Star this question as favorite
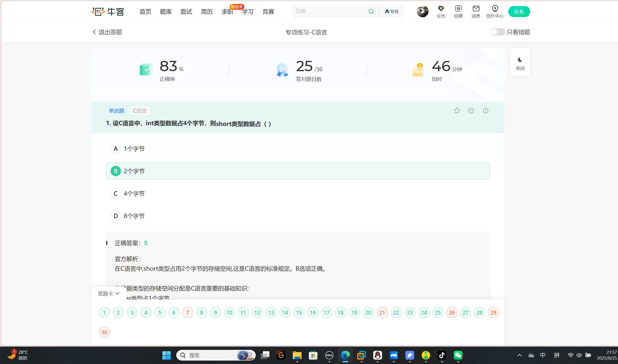 [x=457, y=111]
